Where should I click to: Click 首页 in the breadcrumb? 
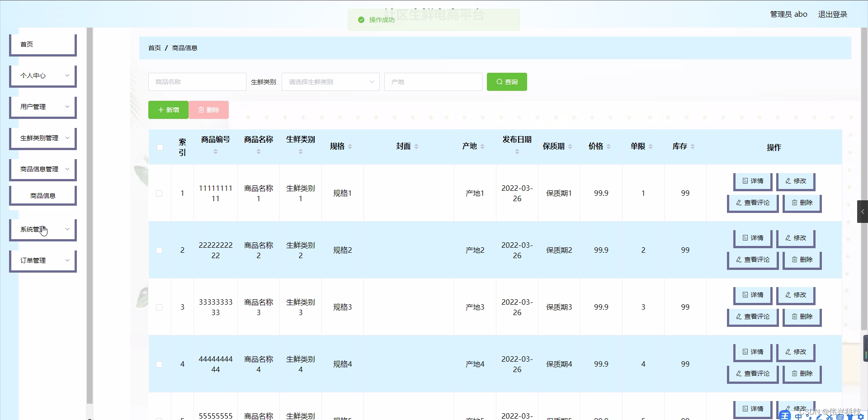(155, 48)
